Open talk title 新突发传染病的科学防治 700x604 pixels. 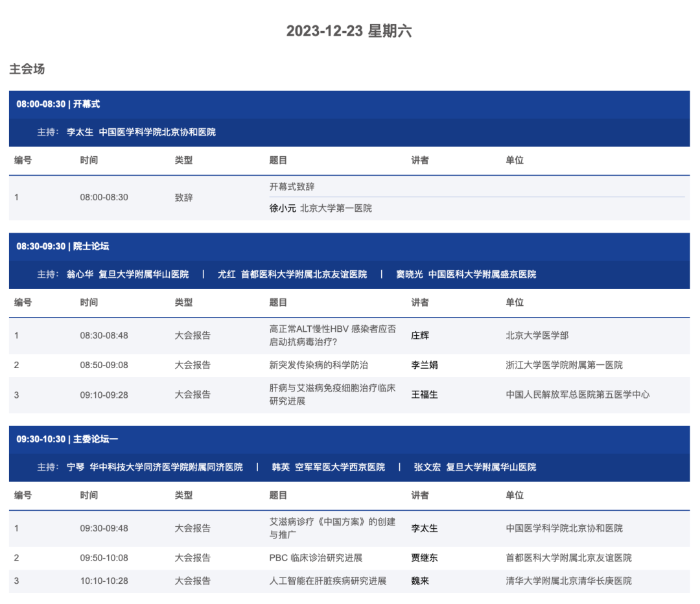point(318,365)
